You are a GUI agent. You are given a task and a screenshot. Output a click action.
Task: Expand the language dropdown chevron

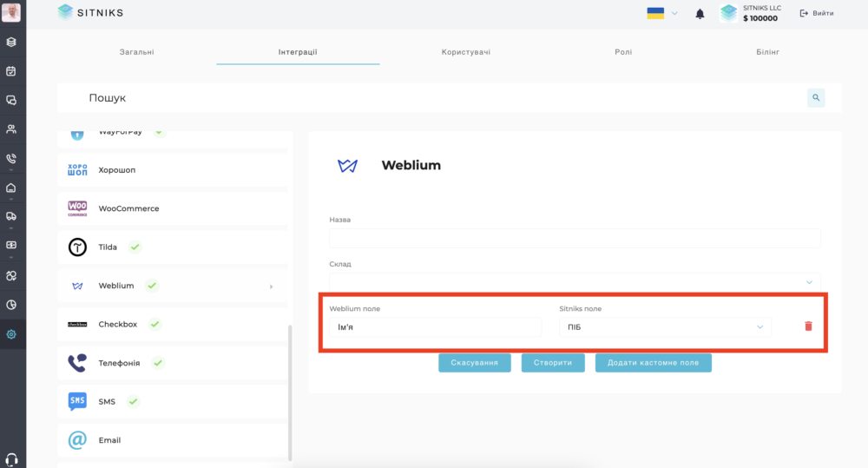click(x=674, y=13)
